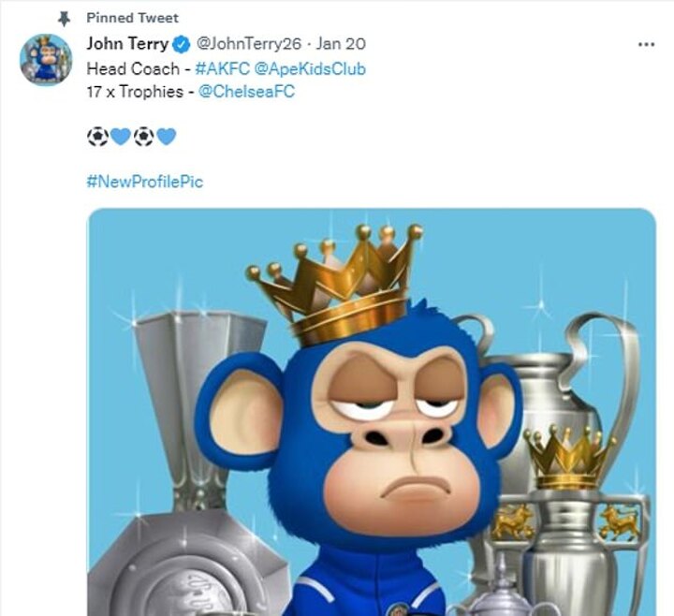Click the first soccer ball emoji
674x616 pixels.
click(x=97, y=137)
